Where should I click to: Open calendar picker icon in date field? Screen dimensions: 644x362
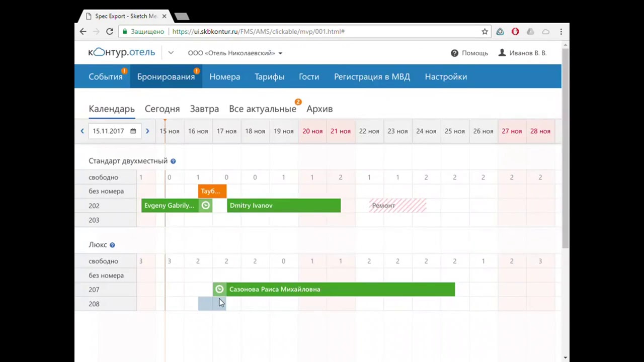tap(133, 131)
